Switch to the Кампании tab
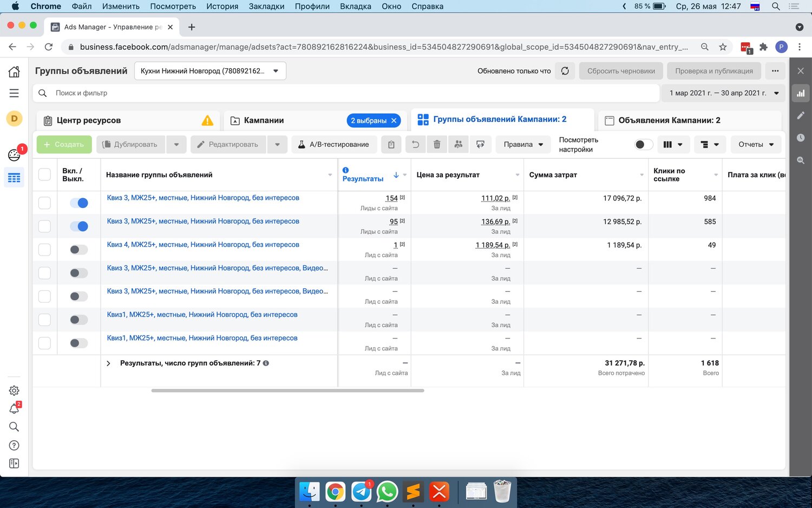The image size is (812, 508). 264,120
